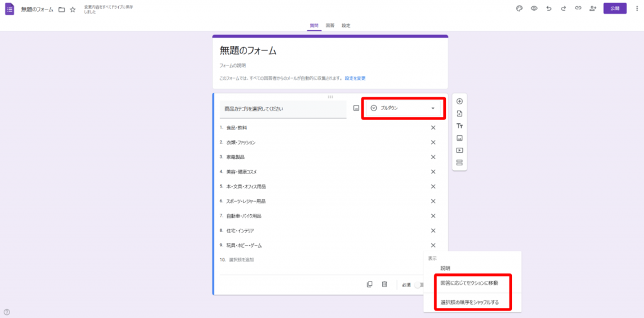
Task: Add a video from side toolbar
Action: point(459,150)
